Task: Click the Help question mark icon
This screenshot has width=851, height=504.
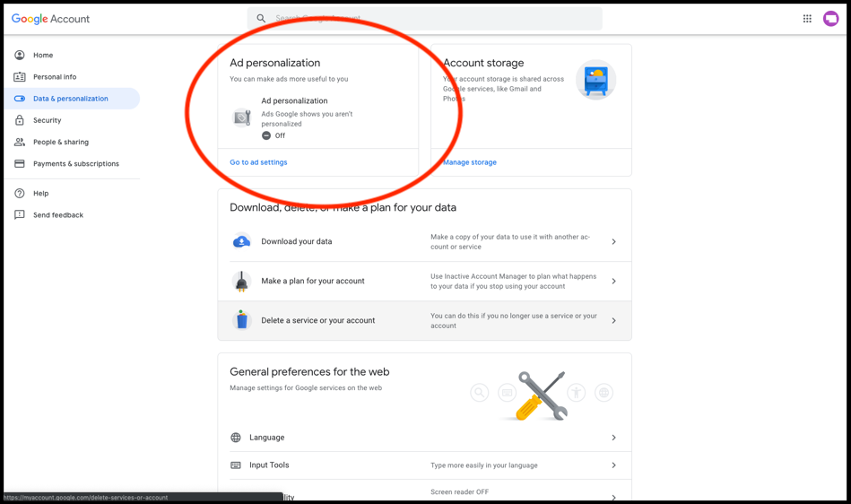Action: click(20, 193)
